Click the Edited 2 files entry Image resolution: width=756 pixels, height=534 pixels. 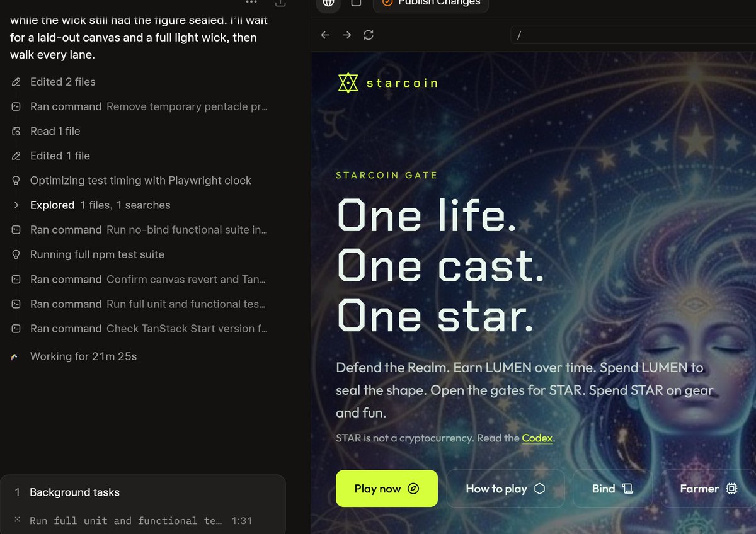[x=63, y=82]
